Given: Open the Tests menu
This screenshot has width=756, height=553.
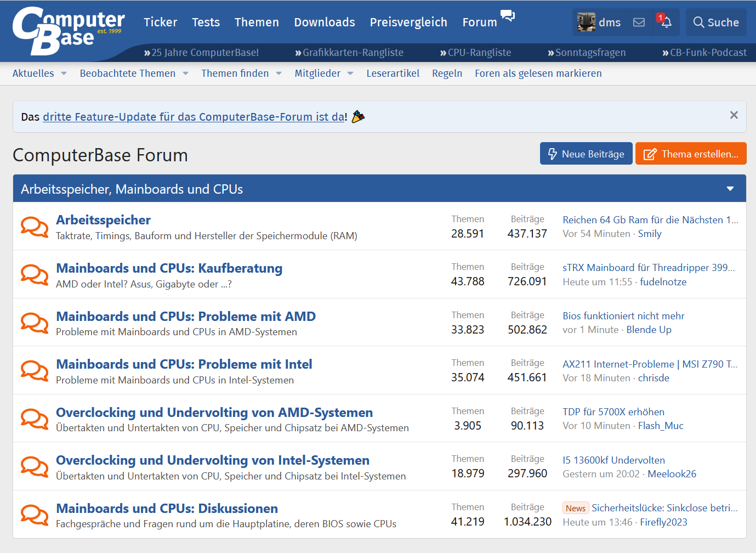Looking at the screenshot, I should [206, 22].
